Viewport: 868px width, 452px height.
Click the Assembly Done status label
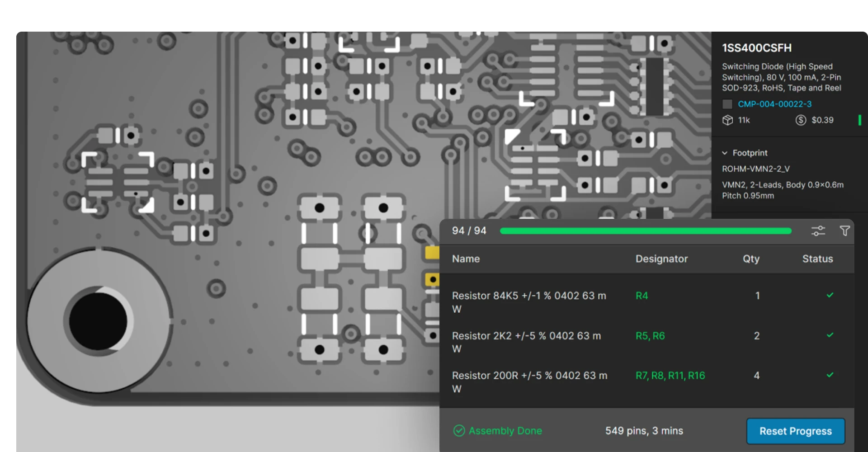505,431
